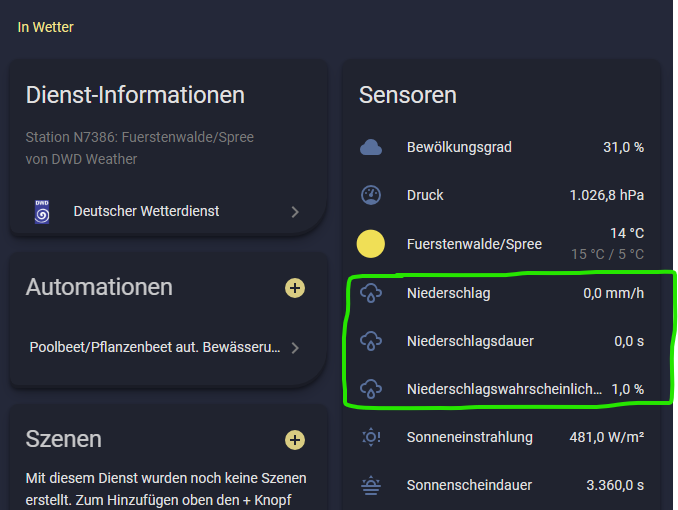Click the Bewölkungsgrad cloud icon
This screenshot has width=678, height=510.
pyautogui.click(x=371, y=148)
